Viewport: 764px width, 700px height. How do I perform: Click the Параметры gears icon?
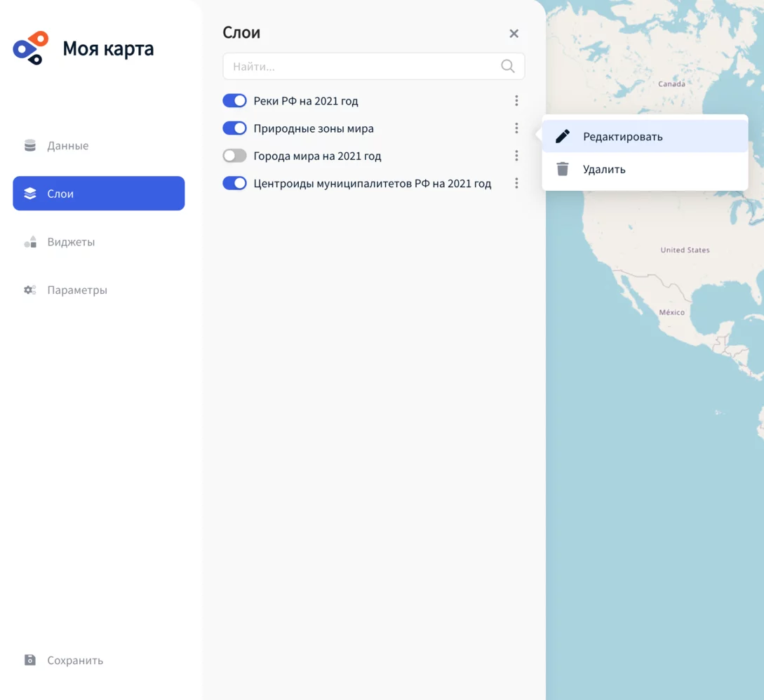click(30, 290)
